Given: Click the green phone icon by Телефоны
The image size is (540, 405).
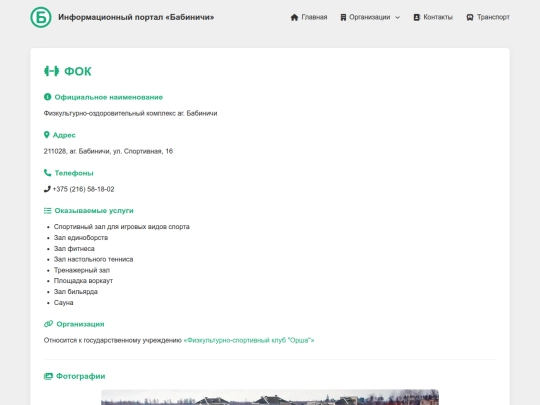Looking at the screenshot, I should [x=48, y=173].
